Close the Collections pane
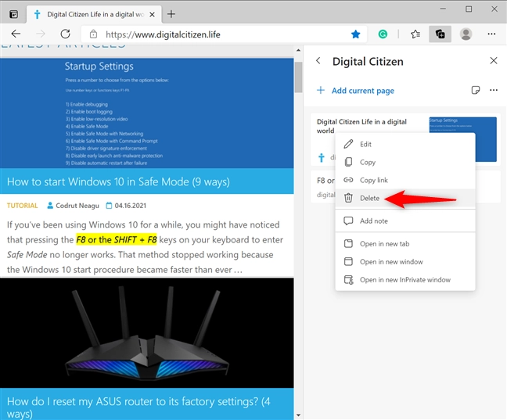Screen dimensions: 507x420 (494, 60)
